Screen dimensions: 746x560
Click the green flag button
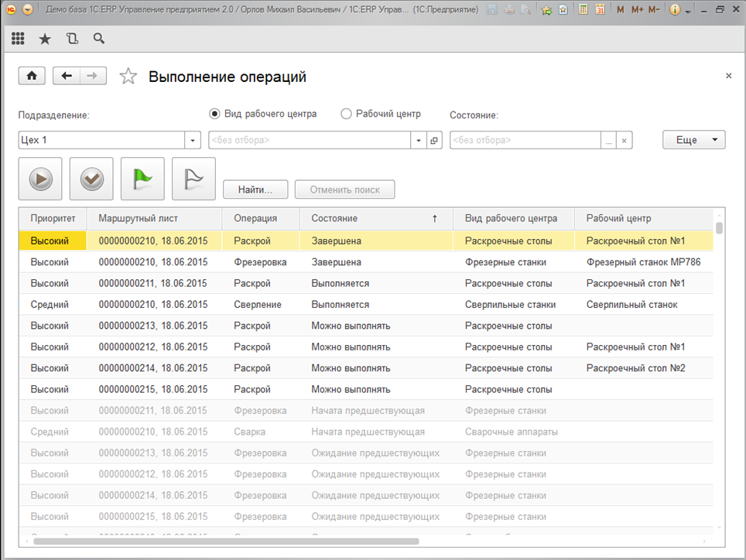pos(142,179)
